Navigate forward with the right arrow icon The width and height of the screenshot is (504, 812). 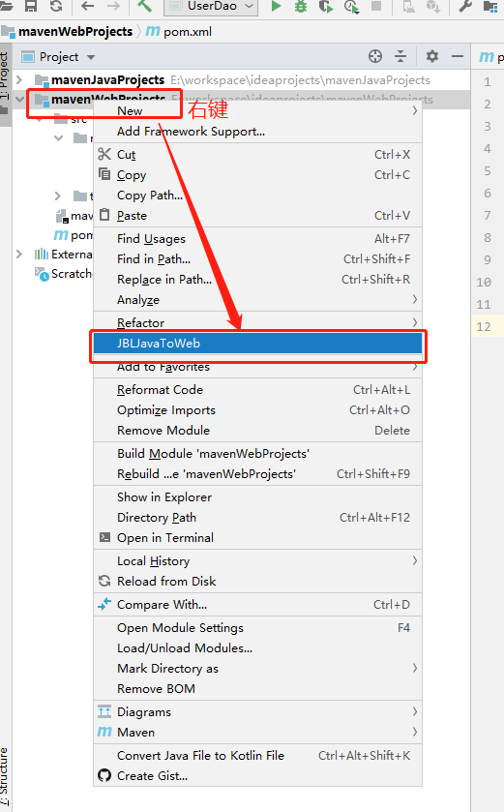coord(113,6)
